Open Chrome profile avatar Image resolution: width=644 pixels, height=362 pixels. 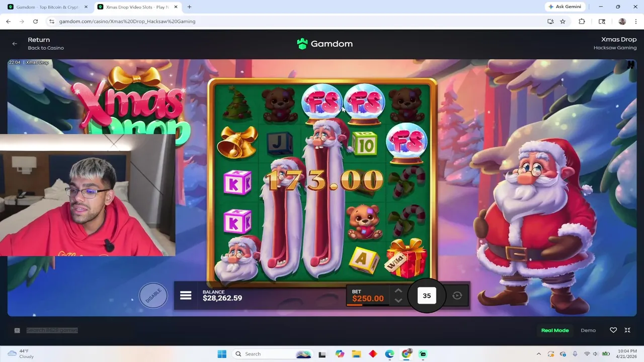(x=622, y=21)
